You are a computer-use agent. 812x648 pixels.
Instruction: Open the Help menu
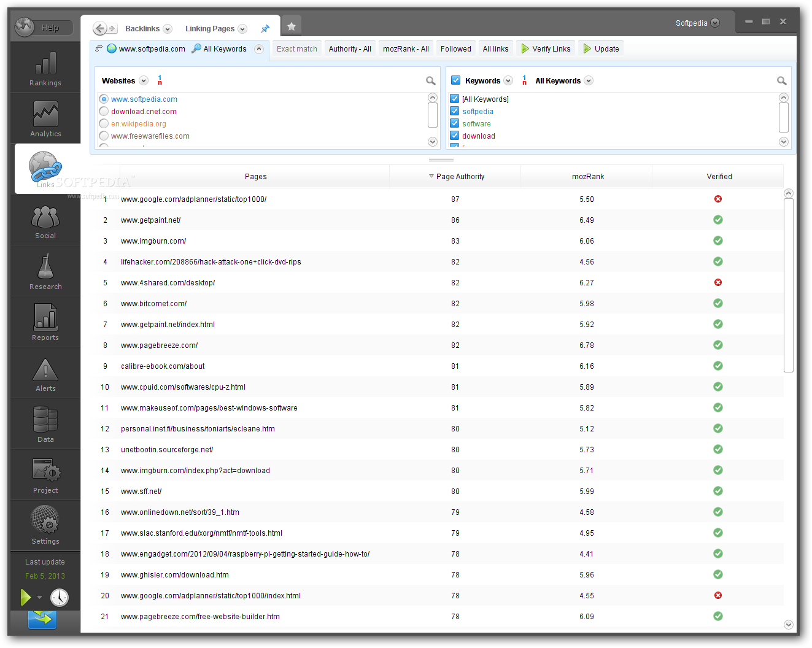coord(50,28)
